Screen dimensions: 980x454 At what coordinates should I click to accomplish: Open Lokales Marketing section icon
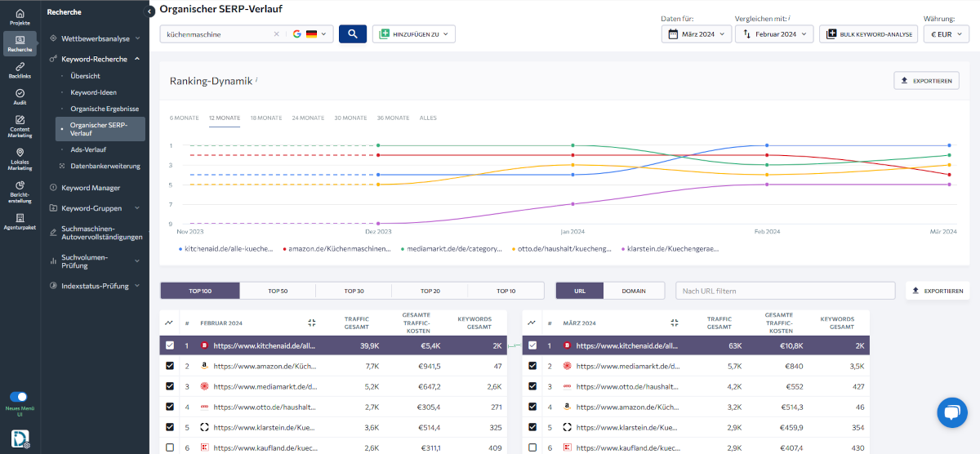click(20, 158)
